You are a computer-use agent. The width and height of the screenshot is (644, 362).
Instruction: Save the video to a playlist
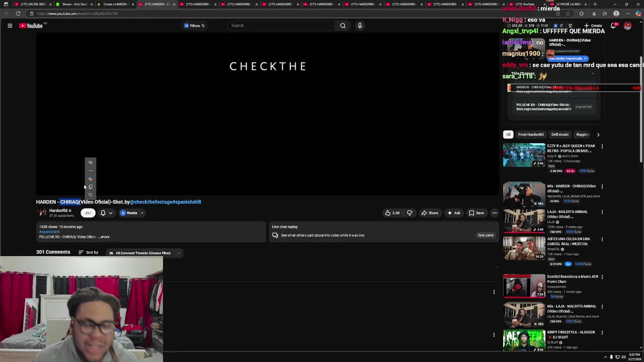(476, 213)
